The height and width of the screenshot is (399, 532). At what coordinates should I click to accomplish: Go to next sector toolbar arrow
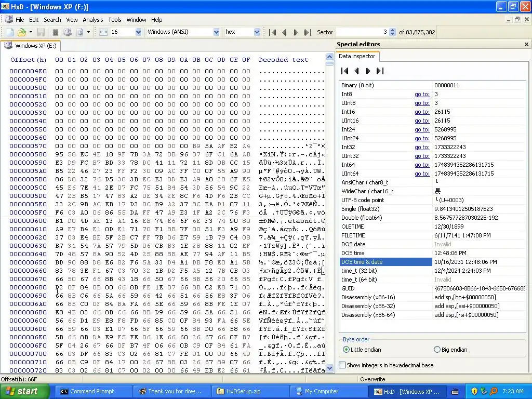click(x=296, y=32)
